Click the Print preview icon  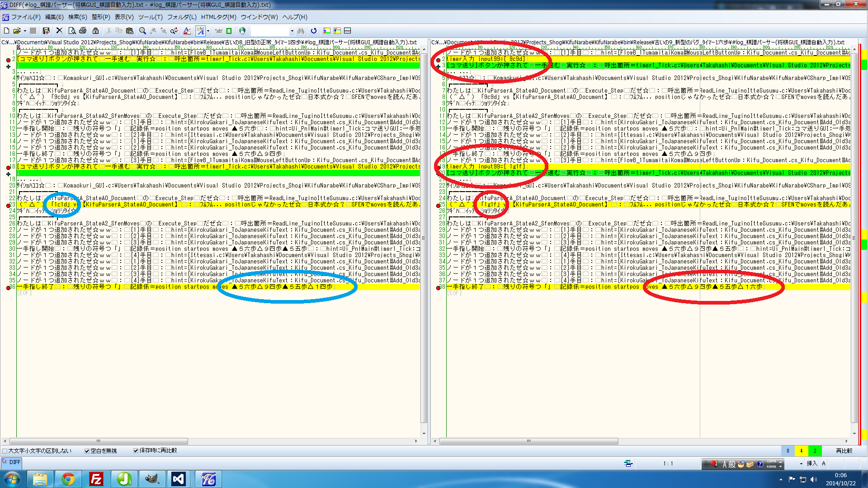pos(72,31)
